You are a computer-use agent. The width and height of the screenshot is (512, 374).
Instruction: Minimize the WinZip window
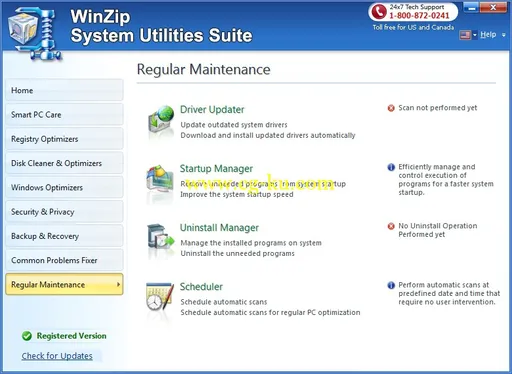click(x=471, y=7)
